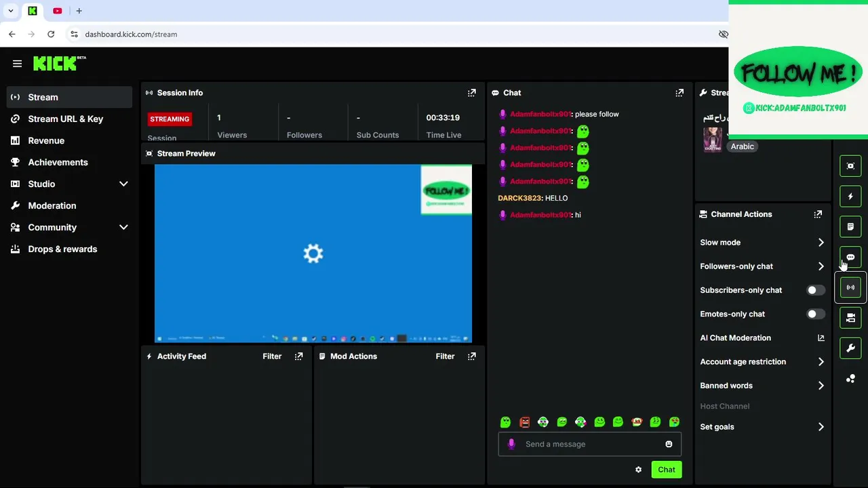Open Activity Feed Filter
The height and width of the screenshot is (488, 868).
[272, 356]
